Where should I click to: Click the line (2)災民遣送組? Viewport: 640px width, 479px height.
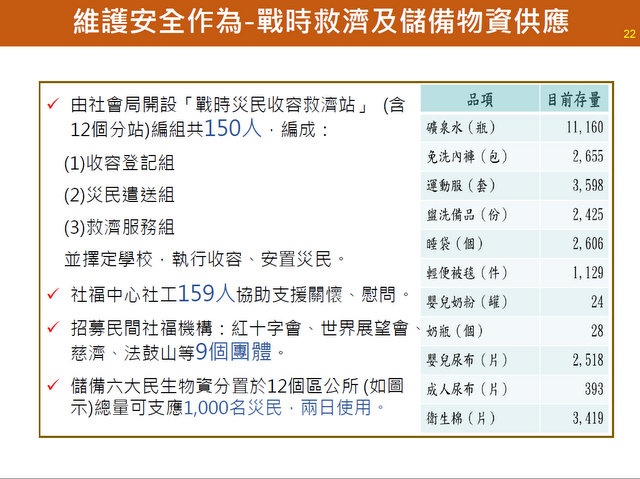tap(119, 195)
